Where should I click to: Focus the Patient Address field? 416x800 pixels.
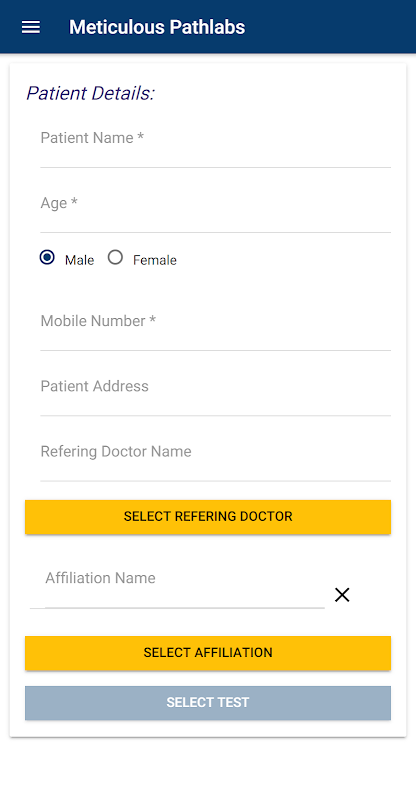(215, 393)
